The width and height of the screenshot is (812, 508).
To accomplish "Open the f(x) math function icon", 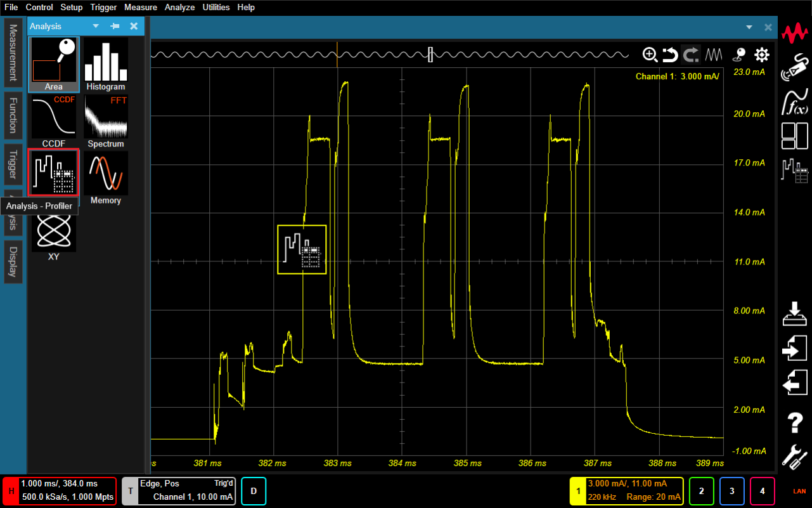I will pos(795,102).
